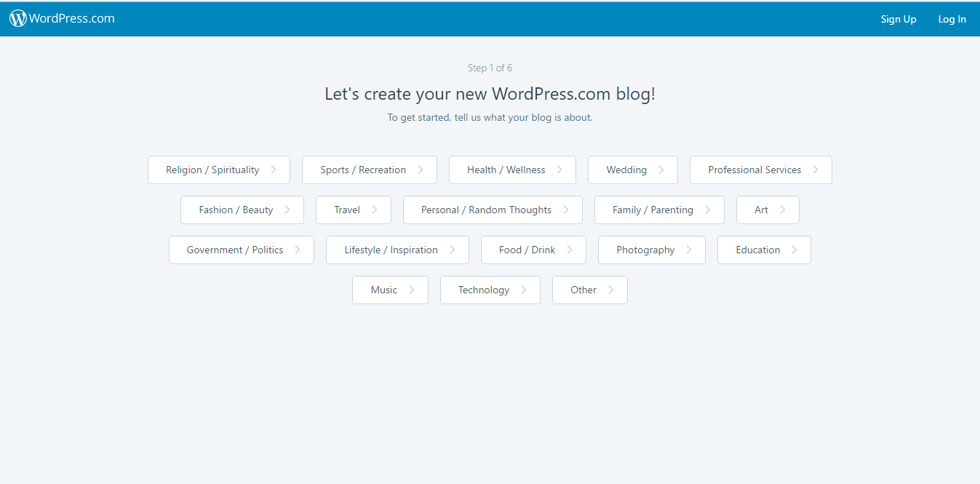Viewport: 980px width, 484px height.
Task: Open the Log In link
Action: pos(952,20)
